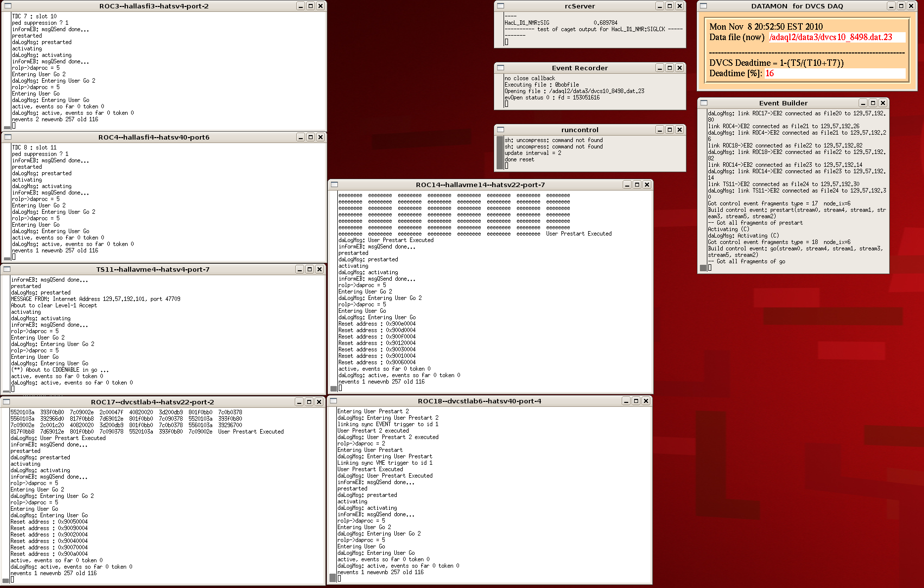Click 'TDC 7 : slot 10' line in ROC3
This screenshot has width=924, height=588.
pyautogui.click(x=34, y=16)
